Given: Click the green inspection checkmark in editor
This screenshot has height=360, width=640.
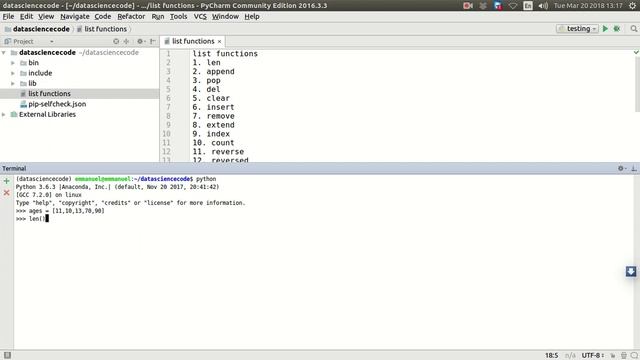Looking at the screenshot, I should 636,52.
